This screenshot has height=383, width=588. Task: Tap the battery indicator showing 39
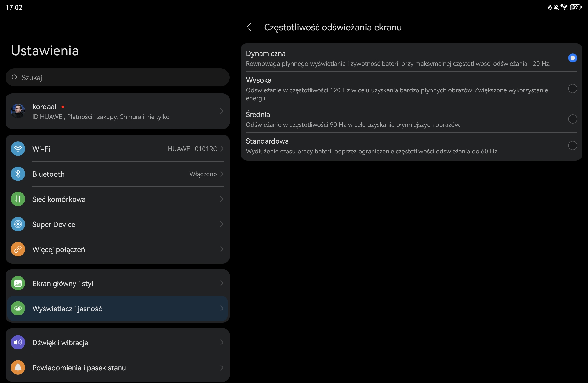[x=576, y=7]
